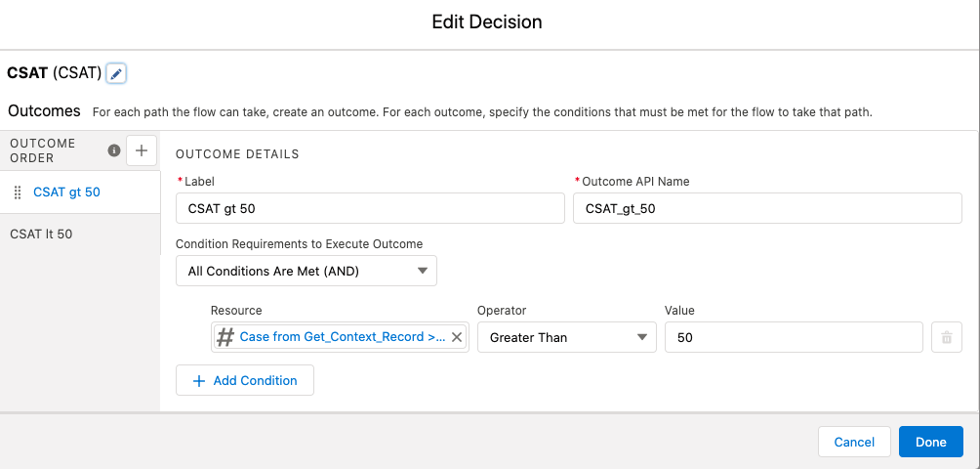This screenshot has width=980, height=469.
Task: Click into the Outcome API Name field
Action: tap(767, 208)
